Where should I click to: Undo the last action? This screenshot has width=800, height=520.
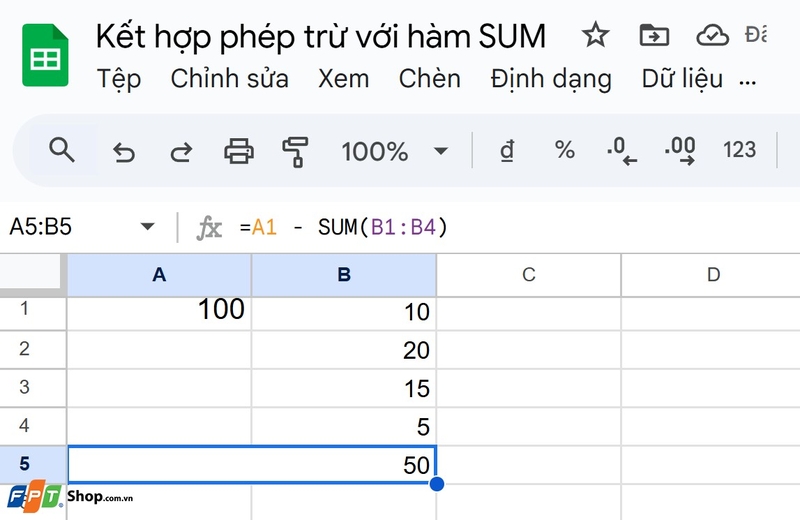[x=124, y=152]
